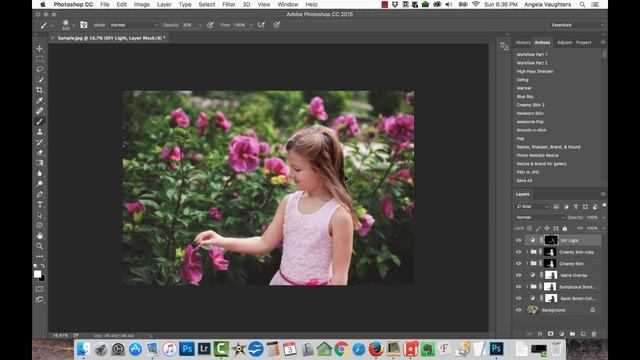Screen dimensions: 640x360
Task: Select the Lasso tool
Action: click(x=40, y=69)
